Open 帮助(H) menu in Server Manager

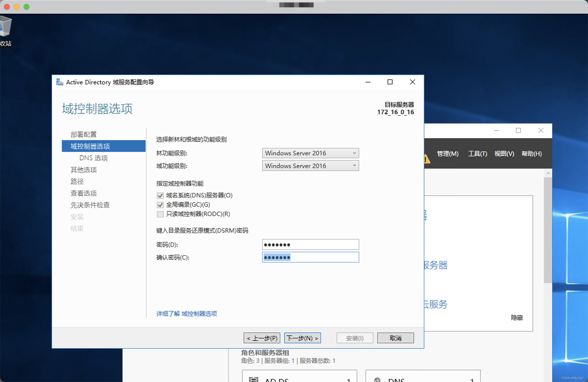pyautogui.click(x=531, y=154)
